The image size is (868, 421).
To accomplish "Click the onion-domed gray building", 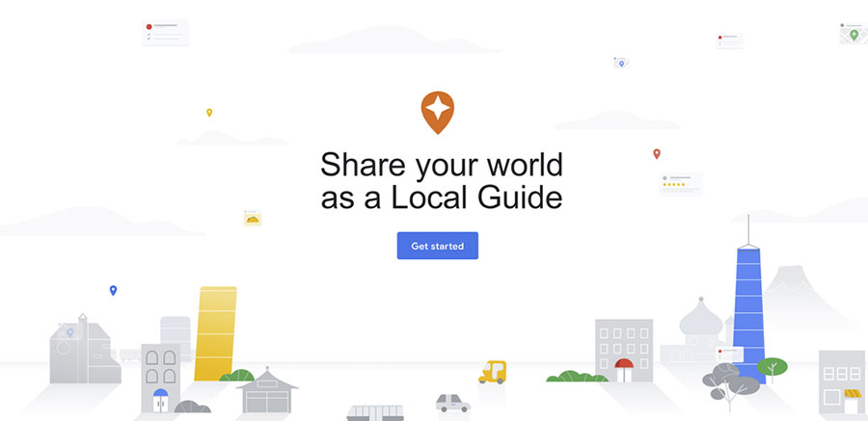I will coord(698,332).
